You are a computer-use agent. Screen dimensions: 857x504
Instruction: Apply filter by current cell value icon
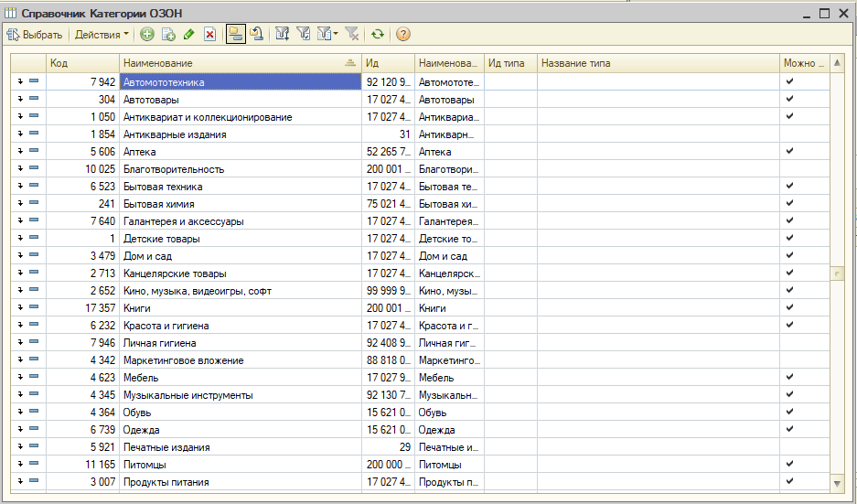tap(304, 35)
